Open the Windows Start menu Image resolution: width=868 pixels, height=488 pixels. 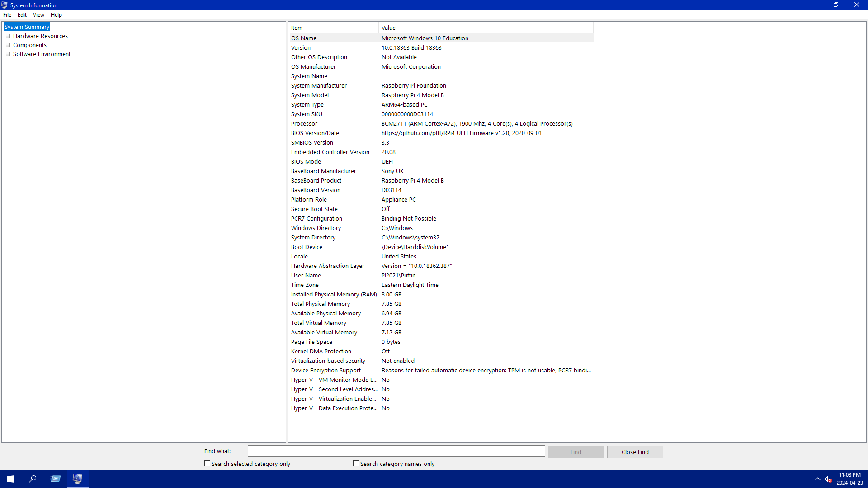click(11, 479)
